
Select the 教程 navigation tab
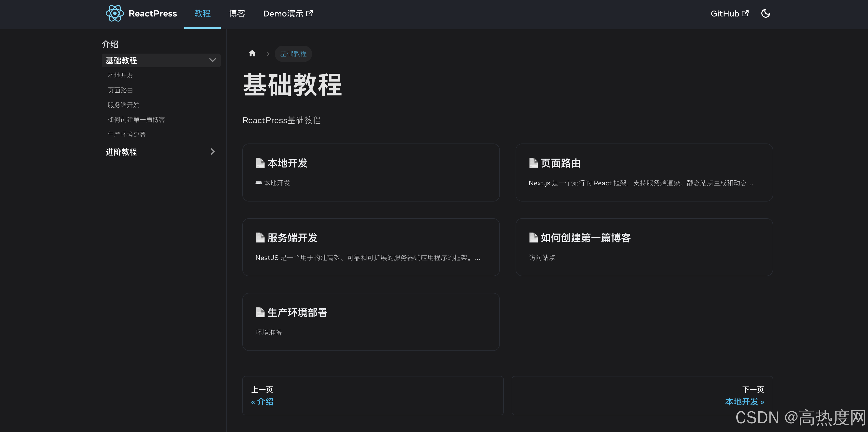coord(202,14)
